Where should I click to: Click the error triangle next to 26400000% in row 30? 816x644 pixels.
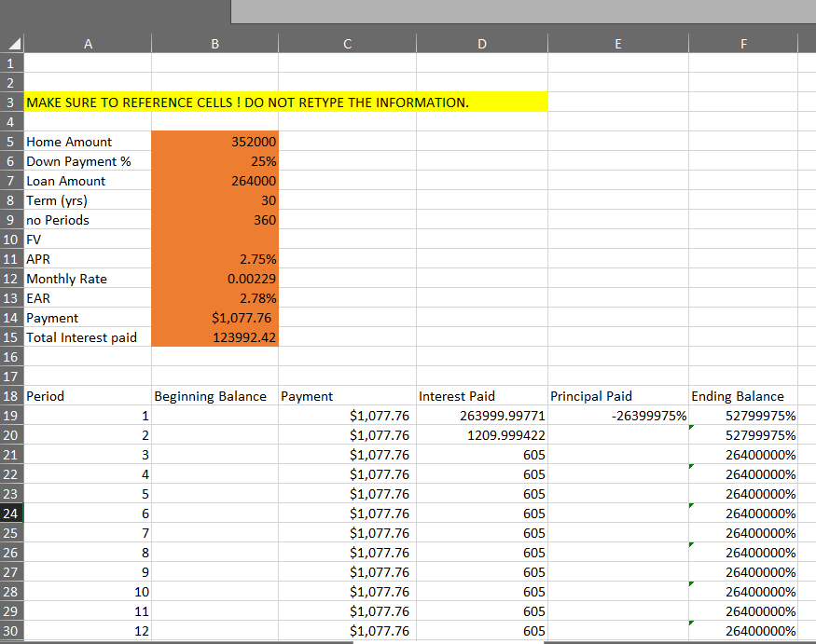[x=691, y=624]
